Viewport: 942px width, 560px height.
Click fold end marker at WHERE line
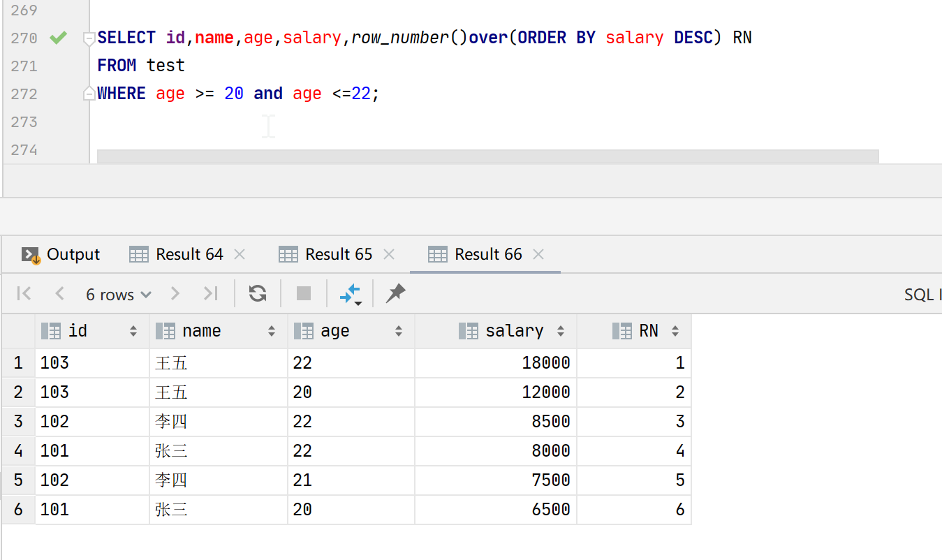click(x=89, y=94)
